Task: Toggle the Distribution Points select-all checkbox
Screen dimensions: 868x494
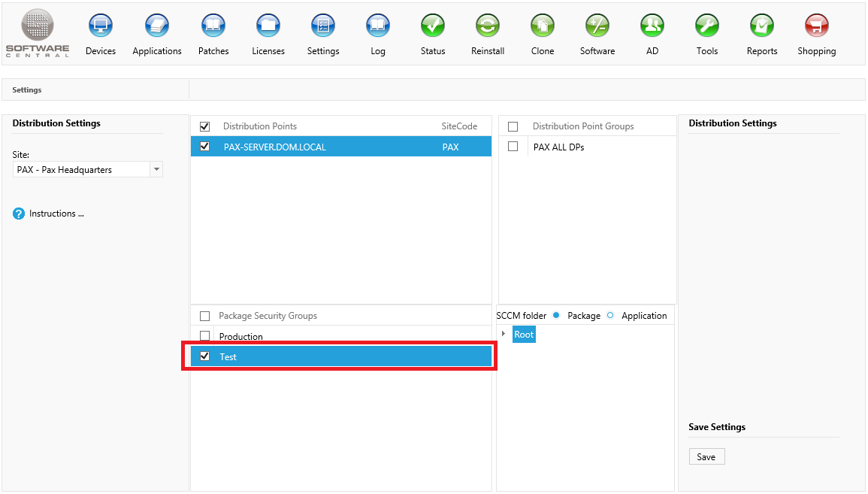Action: (204, 126)
